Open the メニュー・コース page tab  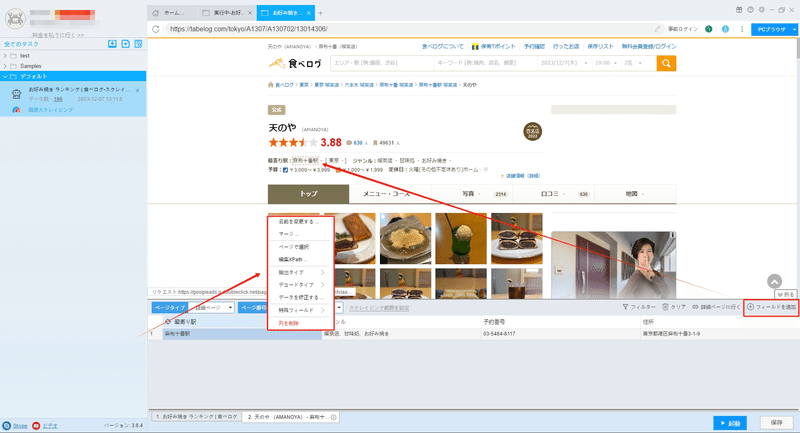tap(390, 194)
